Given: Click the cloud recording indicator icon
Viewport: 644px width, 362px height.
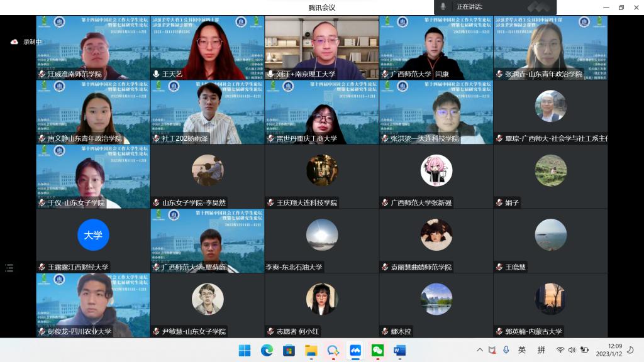Looking at the screenshot, I should click(x=14, y=42).
